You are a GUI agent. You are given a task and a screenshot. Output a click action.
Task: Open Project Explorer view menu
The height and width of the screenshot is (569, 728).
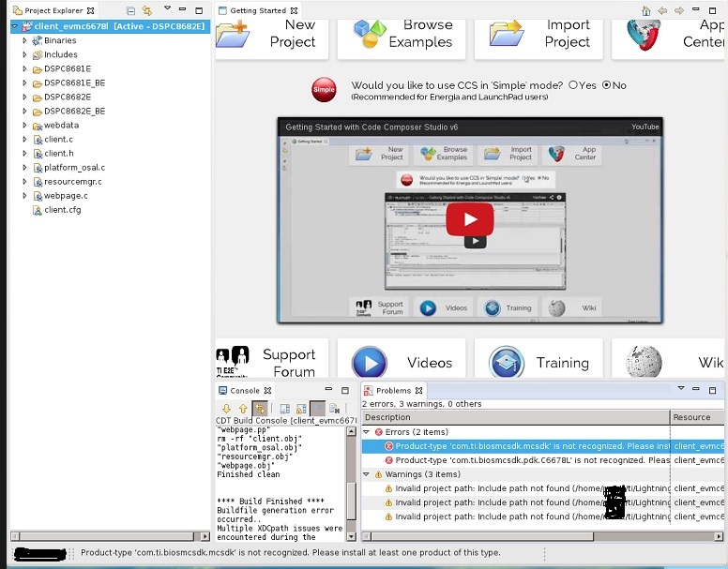(168, 8)
